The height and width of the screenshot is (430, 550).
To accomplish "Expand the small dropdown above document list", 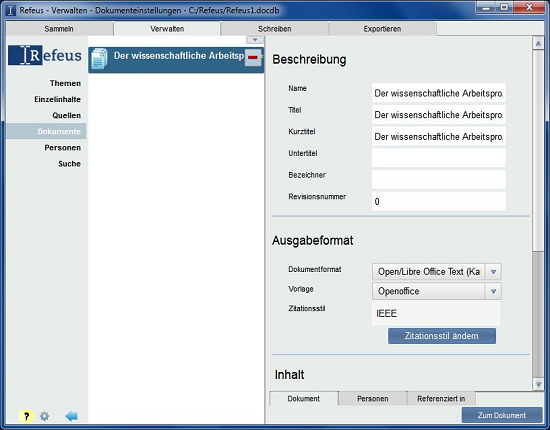I will (255, 40).
